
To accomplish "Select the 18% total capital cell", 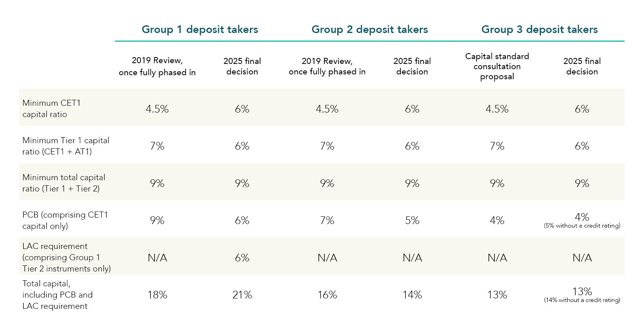I will pyautogui.click(x=157, y=295).
